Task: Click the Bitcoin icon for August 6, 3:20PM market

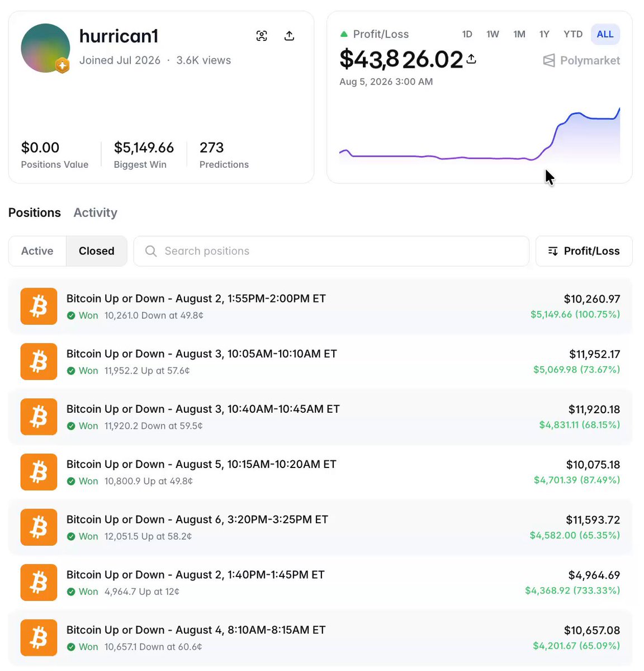Action: coord(39,527)
